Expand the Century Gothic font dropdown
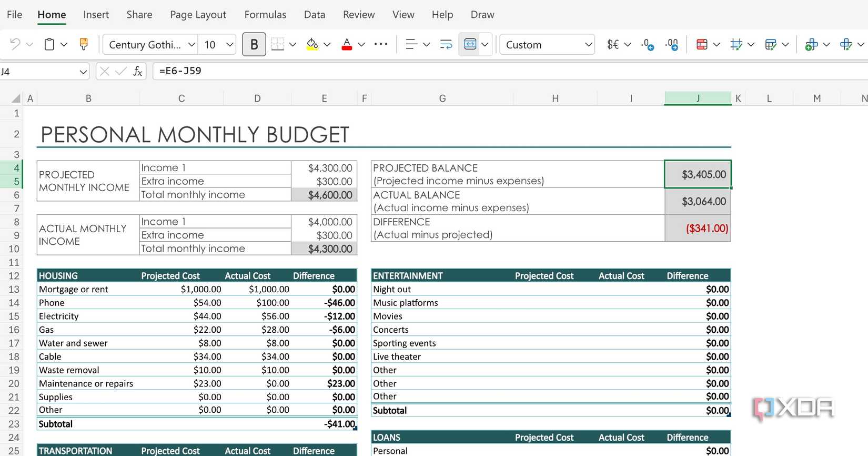 click(191, 45)
